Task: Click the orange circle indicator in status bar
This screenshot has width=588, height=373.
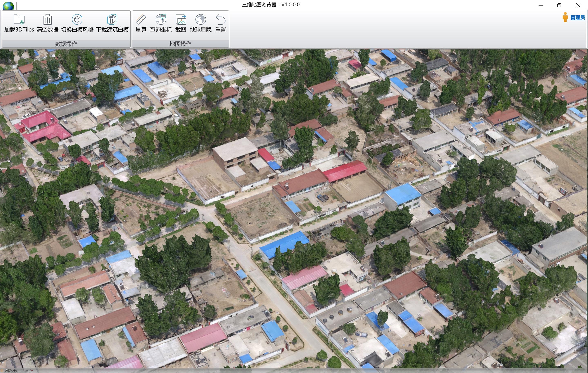Action: coord(2,371)
